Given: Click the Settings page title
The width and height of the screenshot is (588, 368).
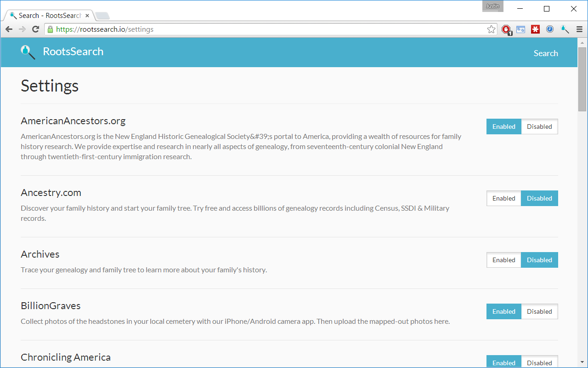Looking at the screenshot, I should point(50,86).
